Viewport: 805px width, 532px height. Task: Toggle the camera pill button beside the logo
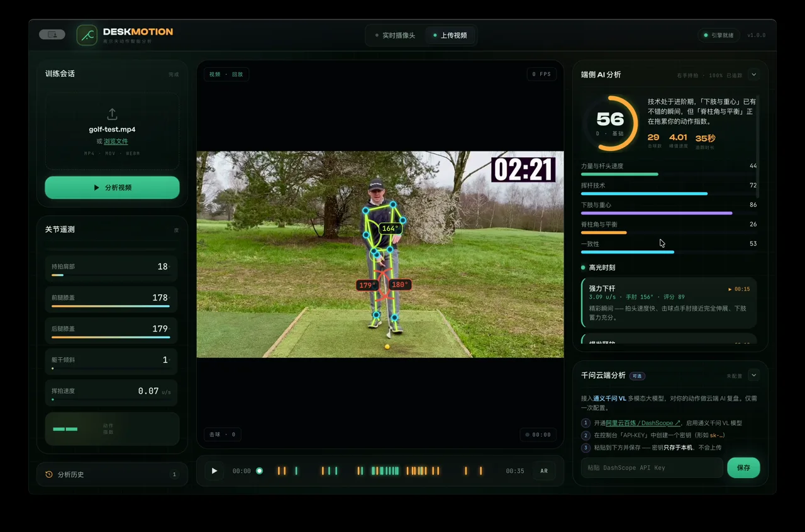click(x=52, y=35)
